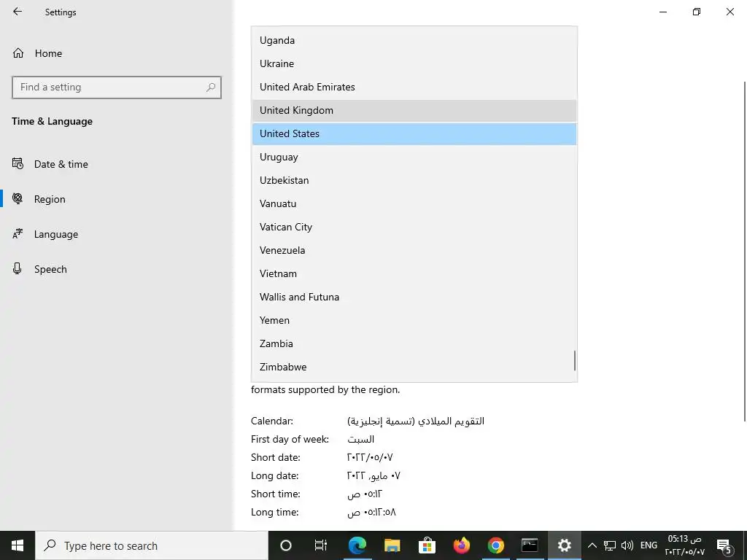The image size is (747, 560).
Task: Launch Microsoft Edge from the taskbar
Action: coord(357,545)
